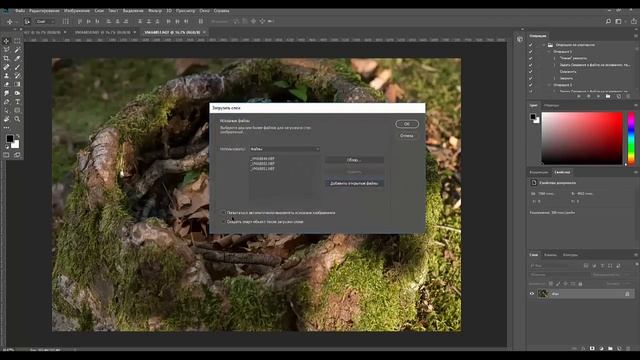This screenshot has height=360, width=640.
Task: Collapse the Операция 1 action
Action: click(549, 52)
